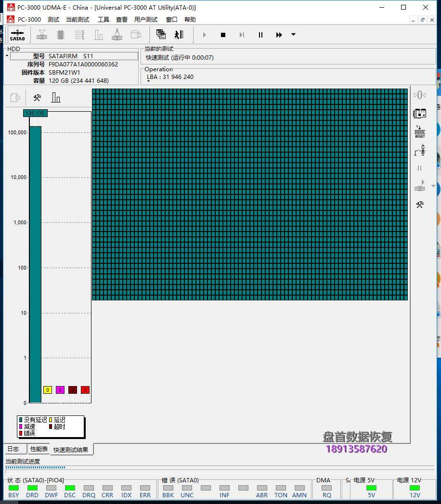Image resolution: width=441 pixels, height=504 pixels.
Task: Click the power switch circuit icon
Action: tap(420, 150)
